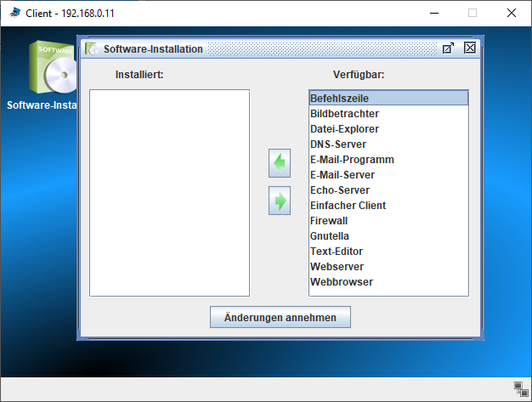Minimize the Client window
Image resolution: width=532 pixels, height=402 pixels.
(x=434, y=14)
